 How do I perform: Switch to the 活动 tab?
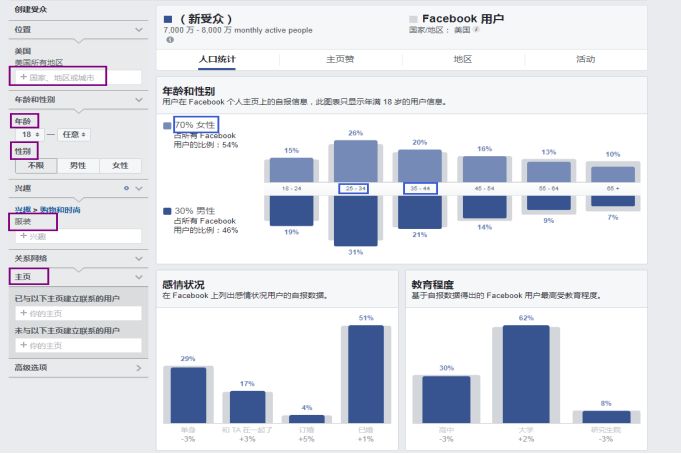tap(585, 60)
